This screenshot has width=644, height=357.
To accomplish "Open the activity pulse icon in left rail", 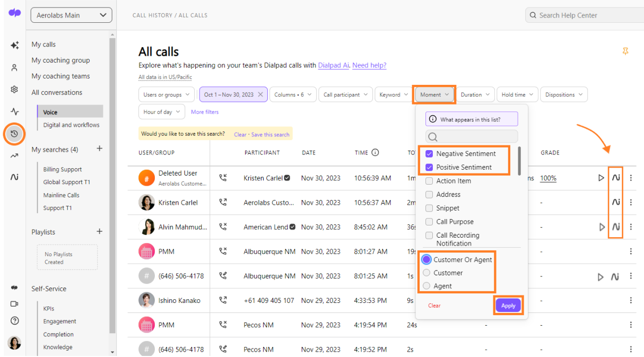I will 15,111.
